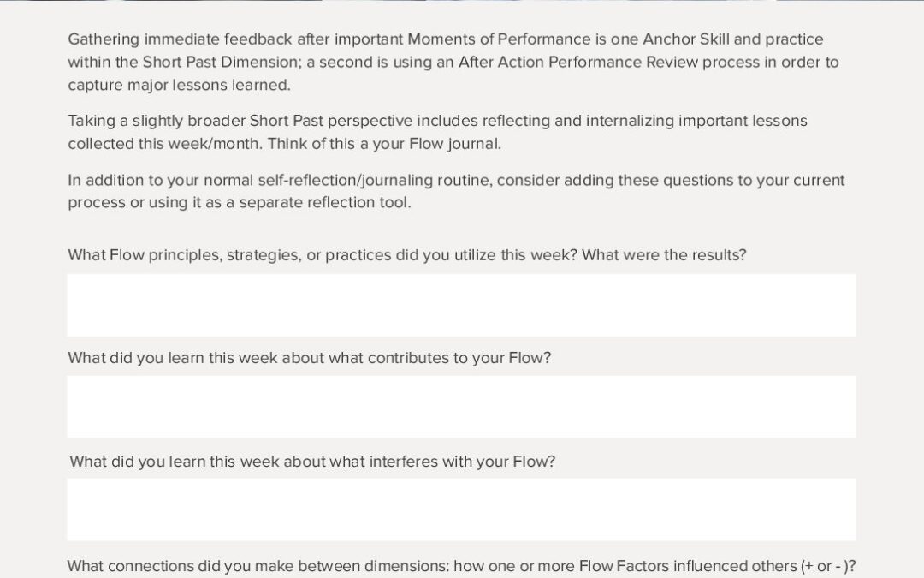Click the question about connections between dimensions
Viewport: 924px width, 578px height.
tap(461, 566)
